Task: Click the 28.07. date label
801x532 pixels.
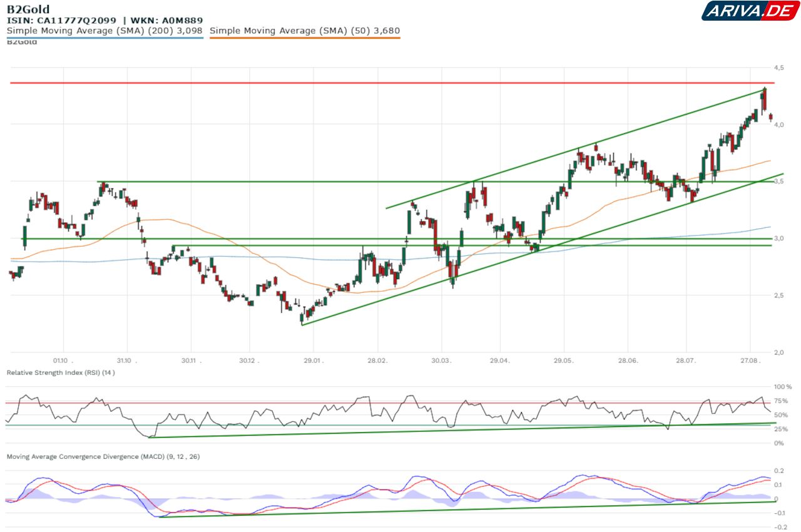Action: 686,361
